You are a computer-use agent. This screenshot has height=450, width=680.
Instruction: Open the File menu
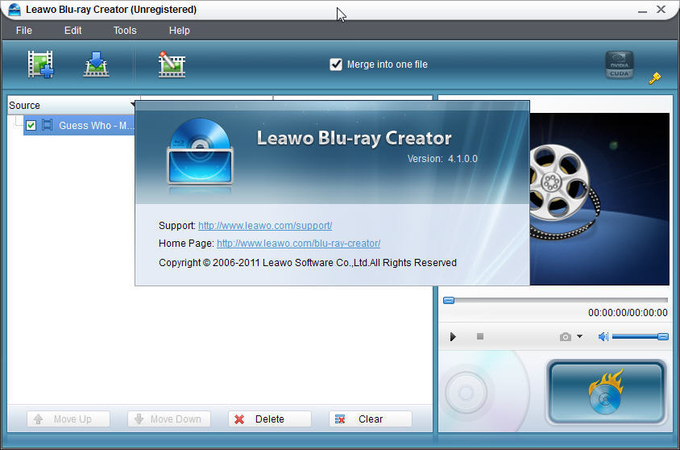pyautogui.click(x=24, y=30)
